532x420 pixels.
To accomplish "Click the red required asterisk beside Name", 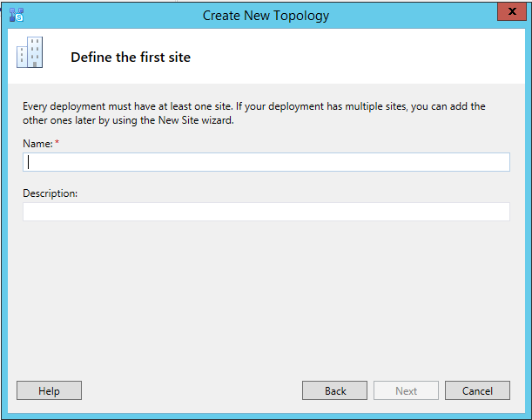I will point(57,143).
